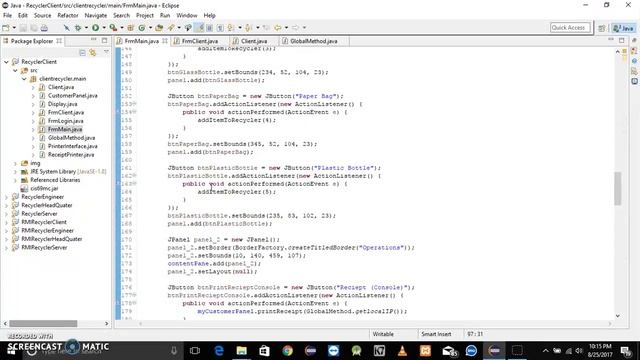Minimize the Package Explorer panel

pyautogui.click(x=94, y=40)
